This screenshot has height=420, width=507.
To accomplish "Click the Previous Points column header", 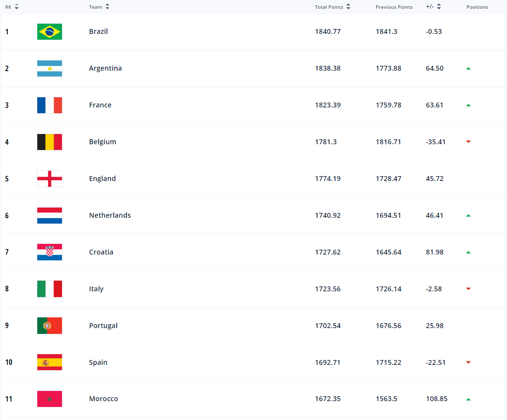I will point(394,7).
